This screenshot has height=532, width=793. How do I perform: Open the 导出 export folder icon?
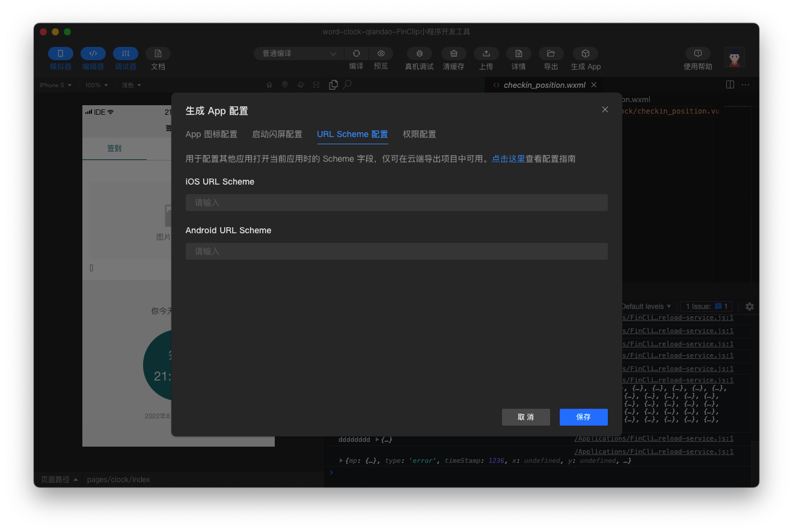tap(551, 54)
